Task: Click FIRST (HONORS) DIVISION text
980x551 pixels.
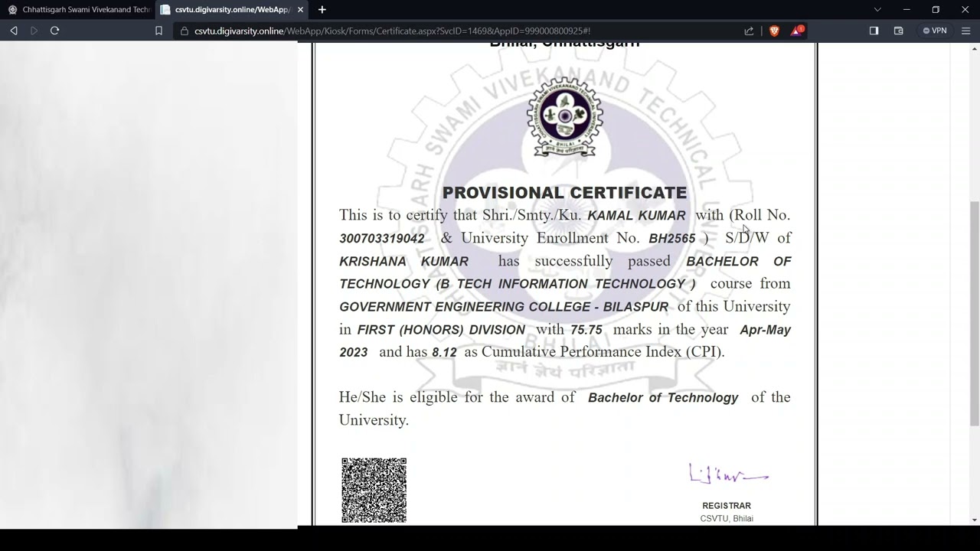Action: pos(441,330)
